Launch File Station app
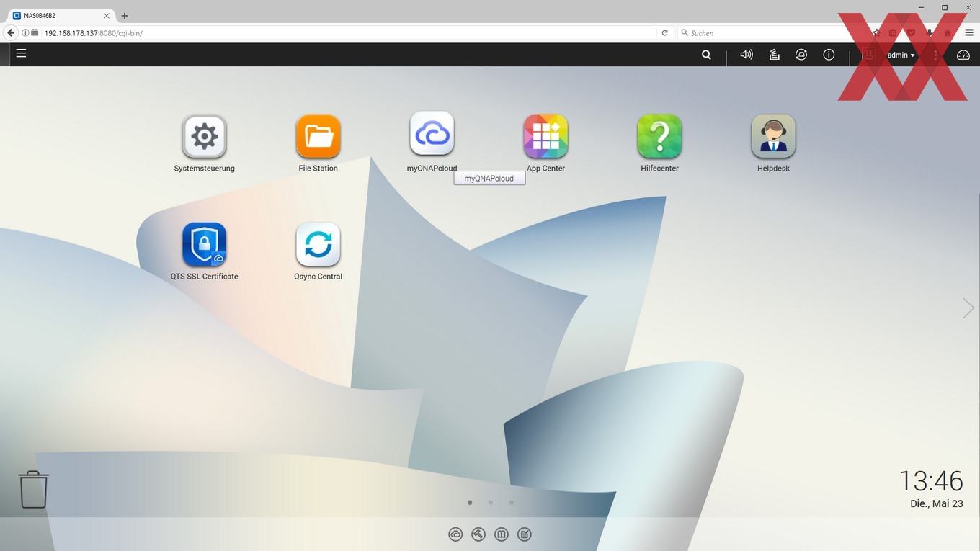The width and height of the screenshot is (980, 551). point(318,136)
